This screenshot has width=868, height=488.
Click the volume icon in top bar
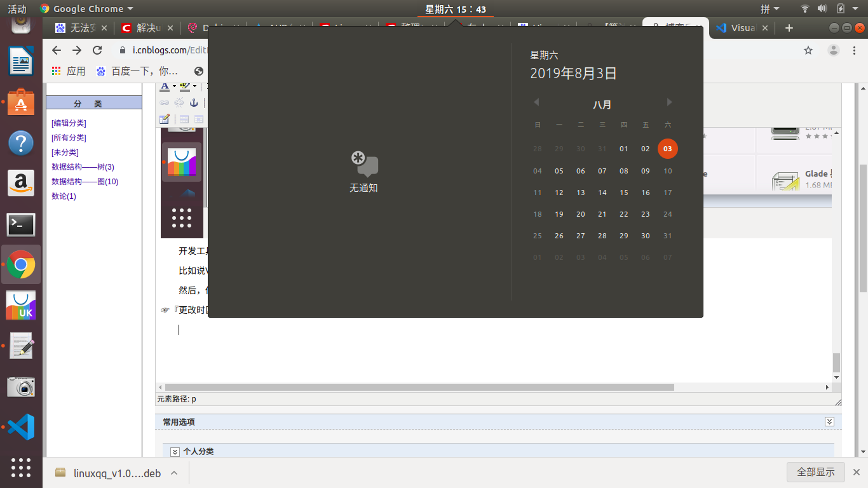822,9
